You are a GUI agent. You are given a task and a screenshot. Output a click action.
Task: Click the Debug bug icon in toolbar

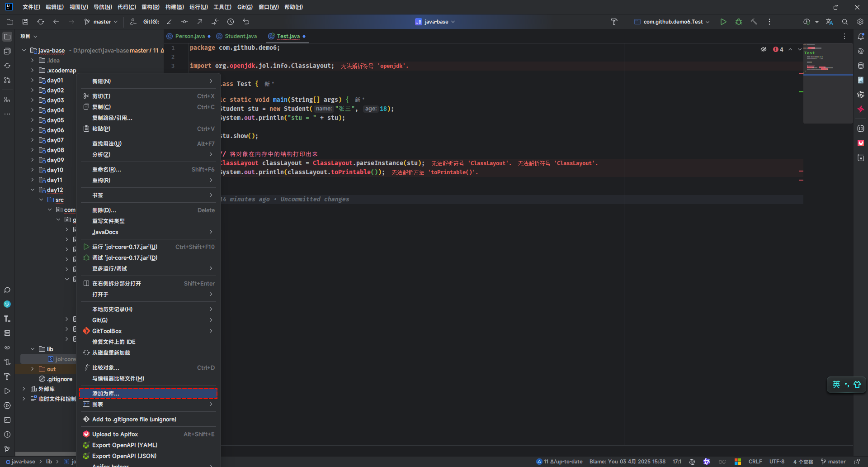739,22
